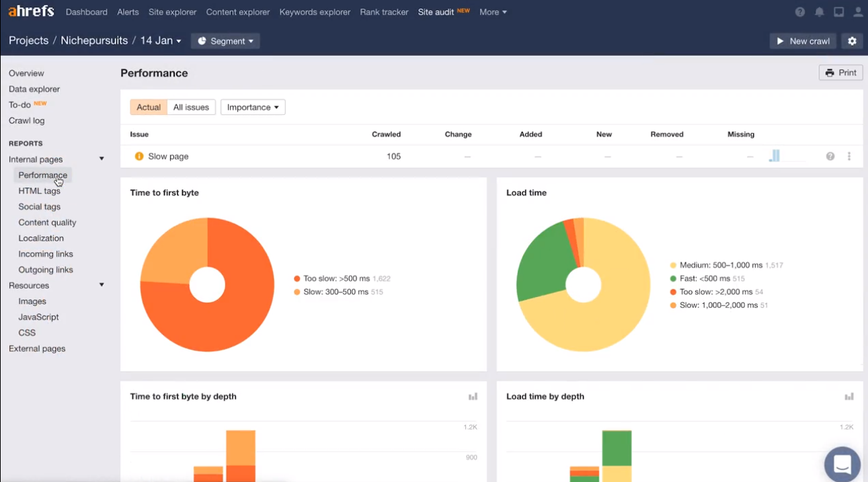
Task: Switch to All issues filter
Action: pos(191,108)
